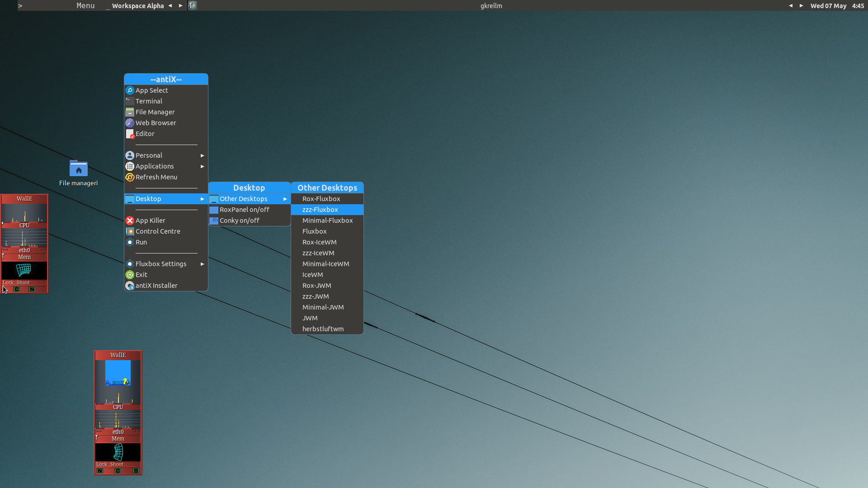Image resolution: width=868 pixels, height=488 pixels.
Task: Click the App Select magnifier icon
Action: [130, 90]
